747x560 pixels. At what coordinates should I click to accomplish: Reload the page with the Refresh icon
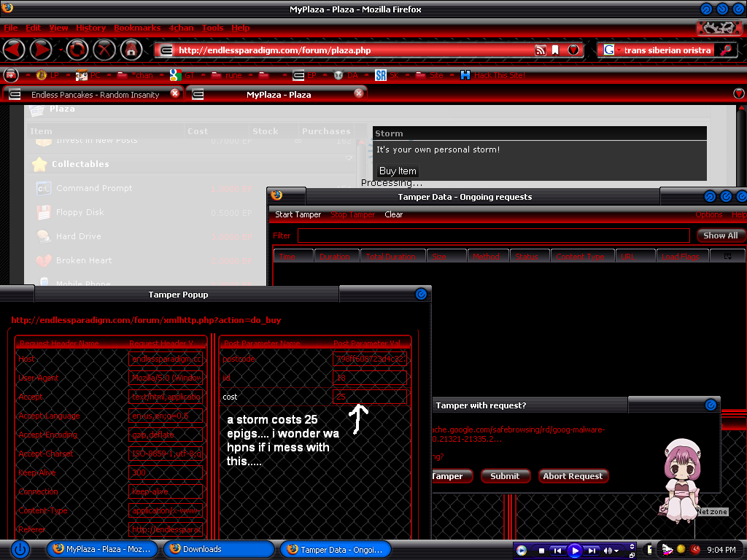pyautogui.click(x=77, y=50)
